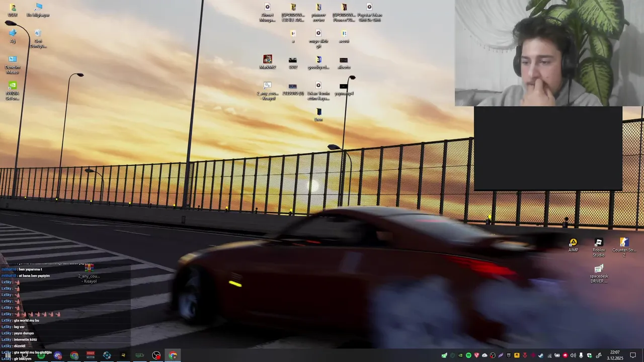Select NVIDIA GeForce desktop shortcut
644x362 pixels.
coord(13,91)
